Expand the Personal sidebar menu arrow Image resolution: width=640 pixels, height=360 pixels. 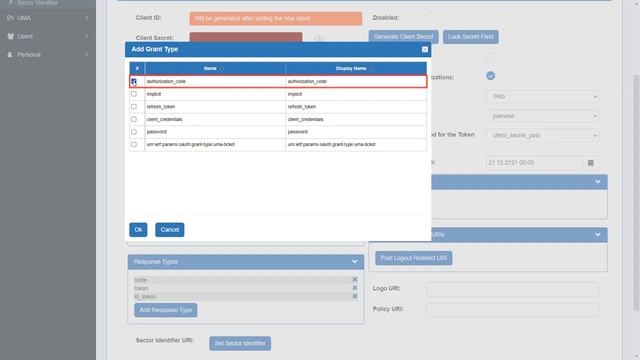point(87,54)
